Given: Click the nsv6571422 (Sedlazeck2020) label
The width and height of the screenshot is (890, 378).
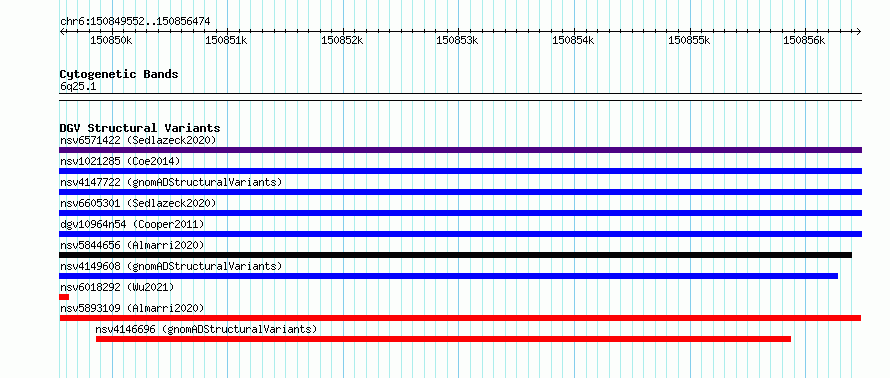Looking at the screenshot, I should [138, 140].
